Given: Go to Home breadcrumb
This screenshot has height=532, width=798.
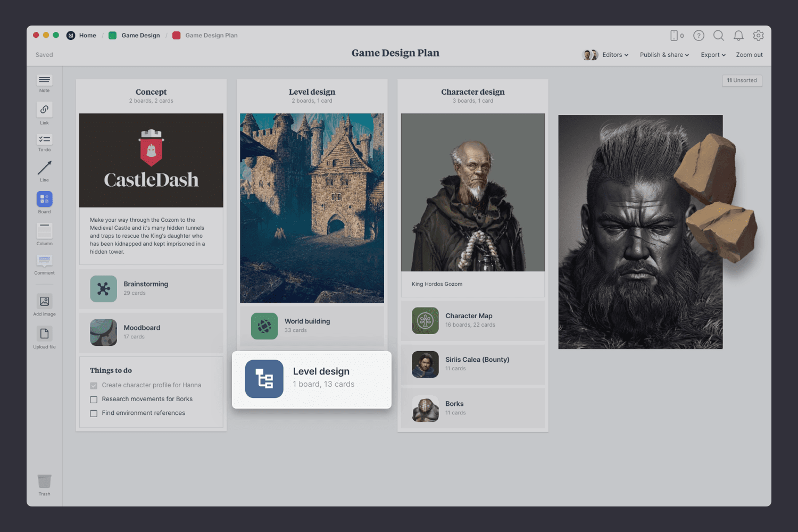Looking at the screenshot, I should (88, 36).
